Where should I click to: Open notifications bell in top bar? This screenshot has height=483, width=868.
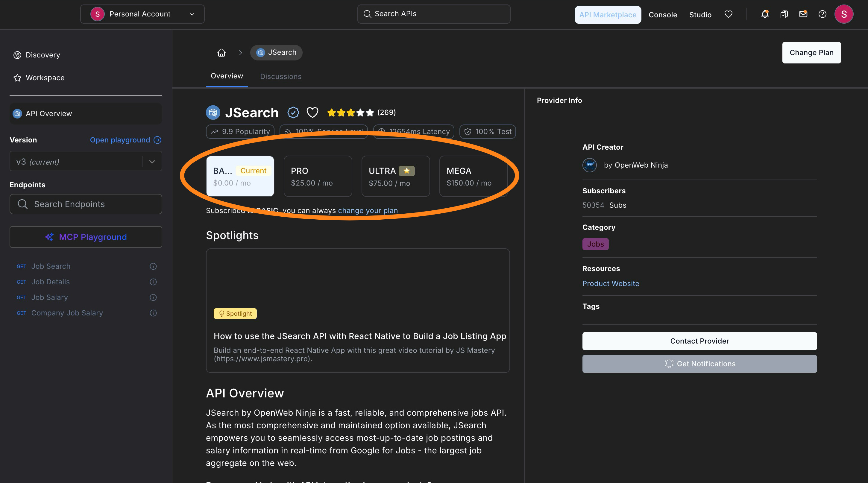point(764,14)
